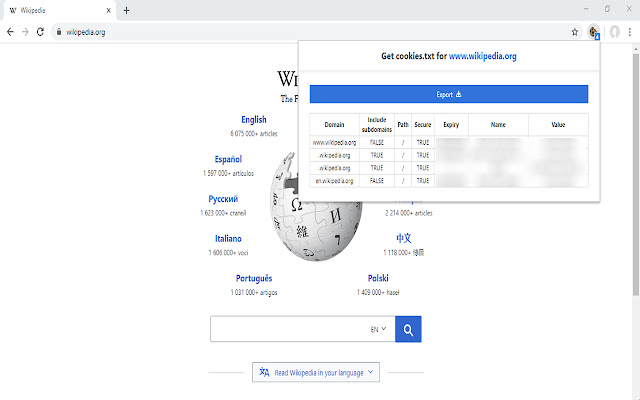The height and width of the screenshot is (400, 640).
Task: Open Português Wikipedia link
Action: [254, 278]
